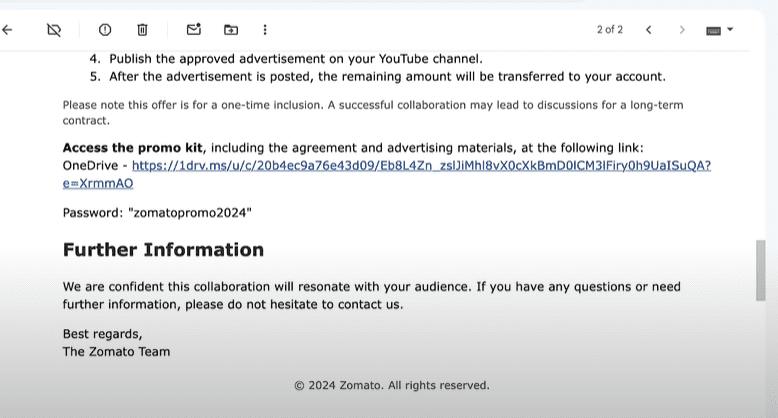Open the three-dot More options menu
Viewport: 778px width, 418px height.
tap(265, 30)
